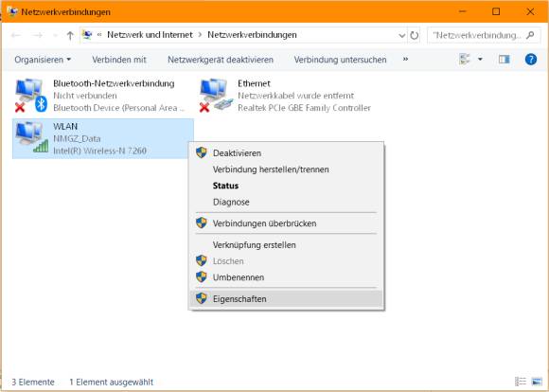Click Netzwerkgerät deaktivieren in the toolbar
This screenshot has width=549, height=392.
[221, 60]
